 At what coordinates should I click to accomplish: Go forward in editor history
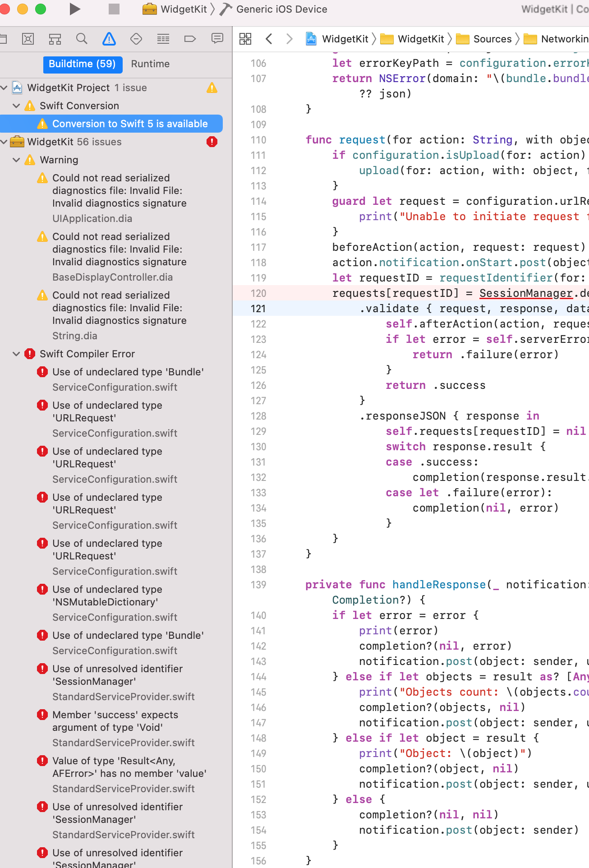coord(290,39)
